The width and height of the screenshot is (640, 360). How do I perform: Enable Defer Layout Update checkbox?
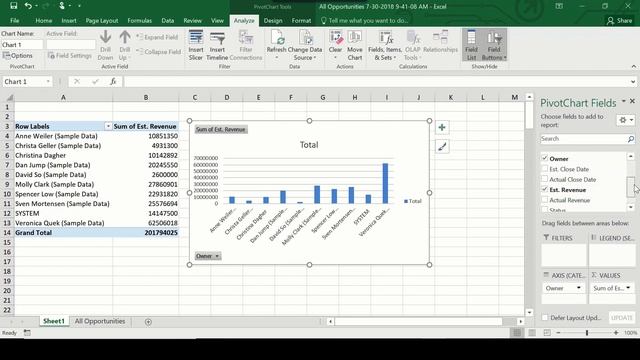(545, 318)
